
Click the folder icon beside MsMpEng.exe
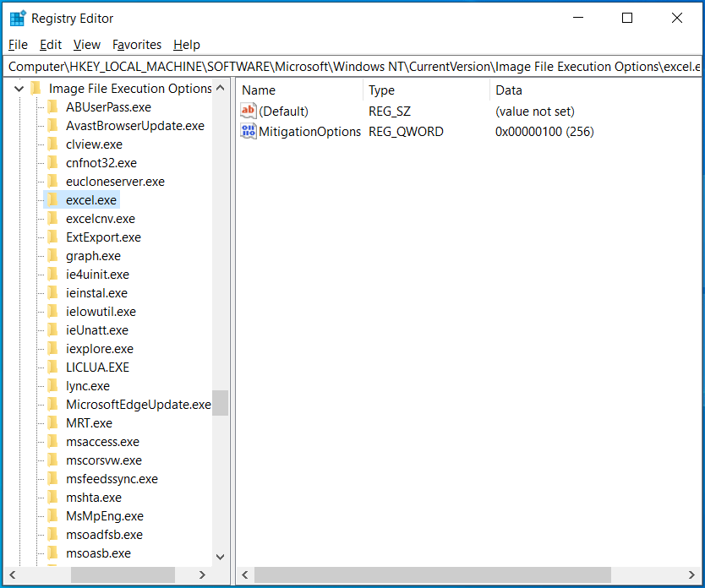coord(53,515)
